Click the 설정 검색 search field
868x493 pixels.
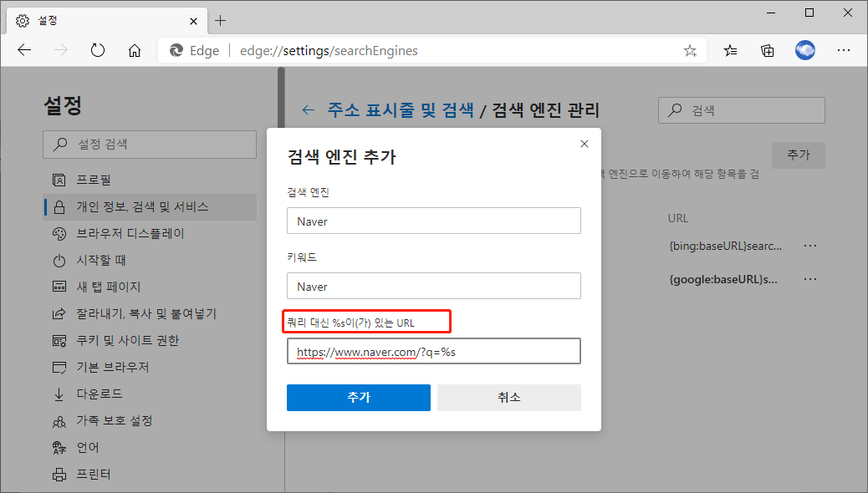pyautogui.click(x=150, y=145)
